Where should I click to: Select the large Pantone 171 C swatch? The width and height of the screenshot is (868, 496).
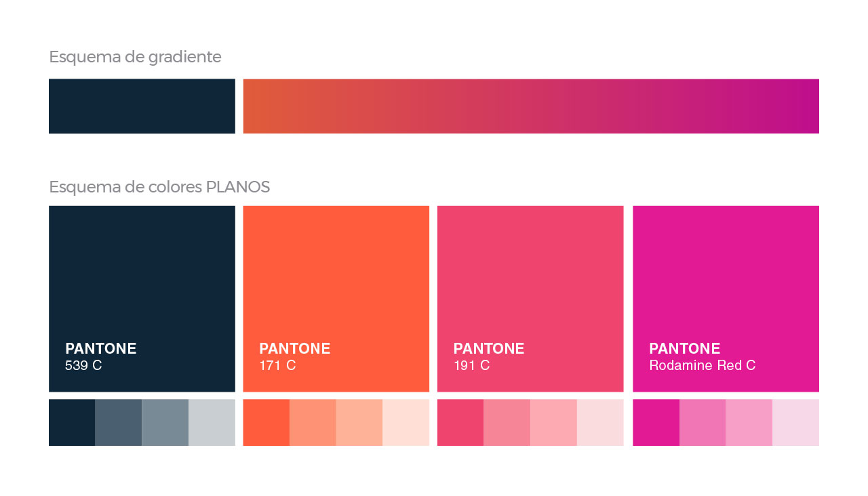(336, 299)
